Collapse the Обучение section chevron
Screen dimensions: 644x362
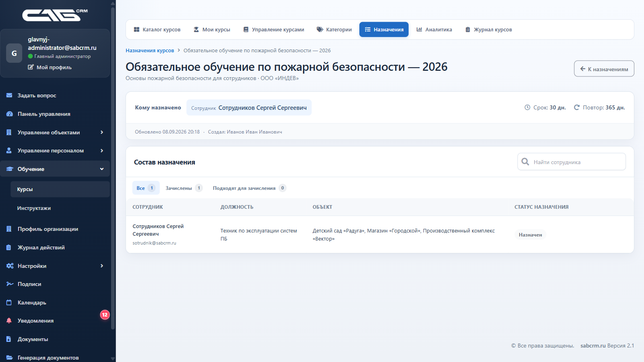pyautogui.click(x=102, y=169)
